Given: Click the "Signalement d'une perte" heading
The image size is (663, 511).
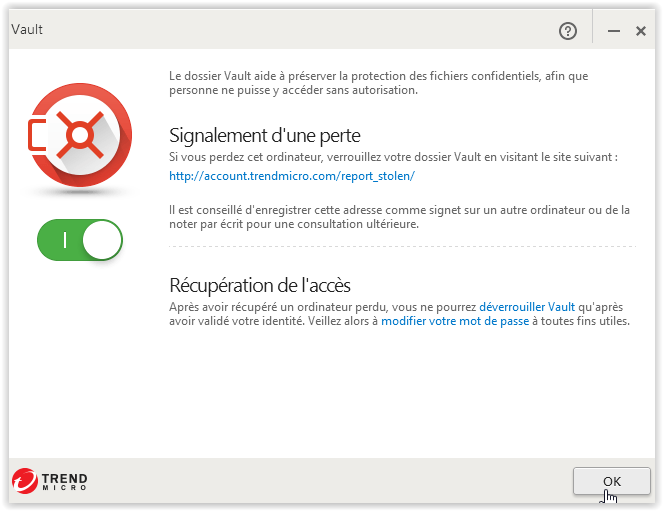Looking at the screenshot, I should [x=265, y=136].
